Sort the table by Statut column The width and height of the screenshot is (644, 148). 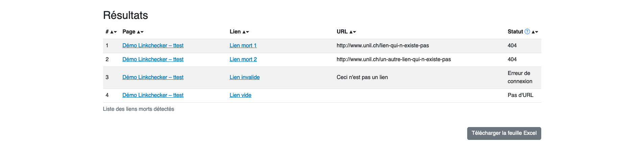[x=535, y=32]
